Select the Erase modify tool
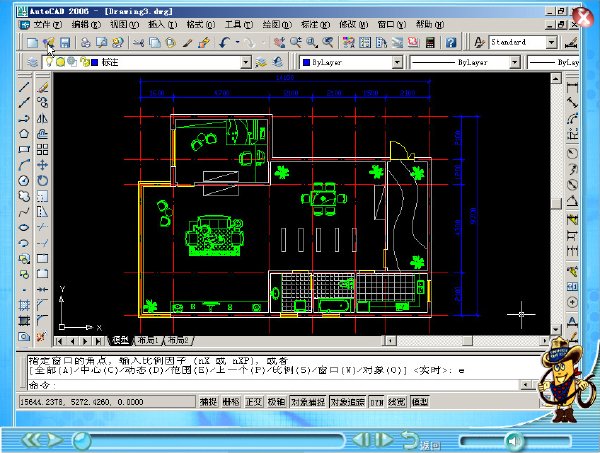This screenshot has height=453, width=600. [x=42, y=87]
